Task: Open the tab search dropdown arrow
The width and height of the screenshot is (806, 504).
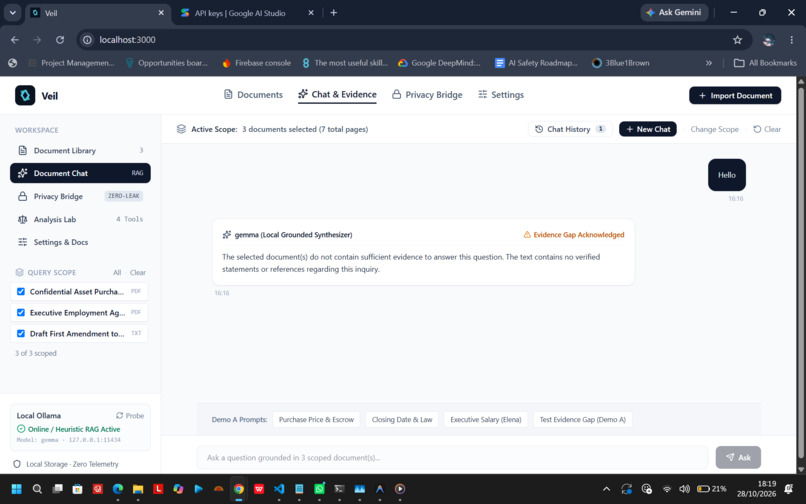Action: tap(12, 13)
